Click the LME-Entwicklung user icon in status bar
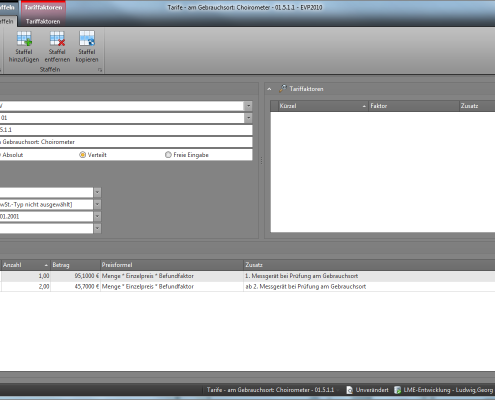 click(397, 390)
